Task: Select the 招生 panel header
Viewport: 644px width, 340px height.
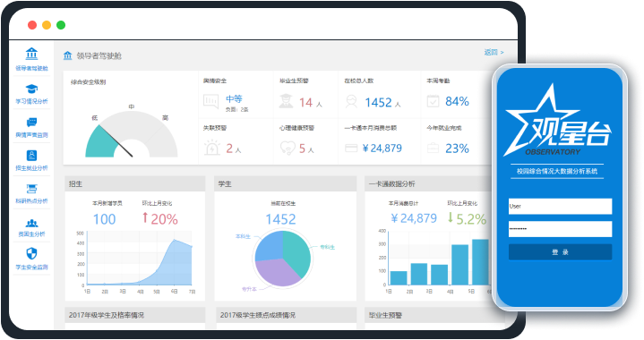Action: click(134, 183)
